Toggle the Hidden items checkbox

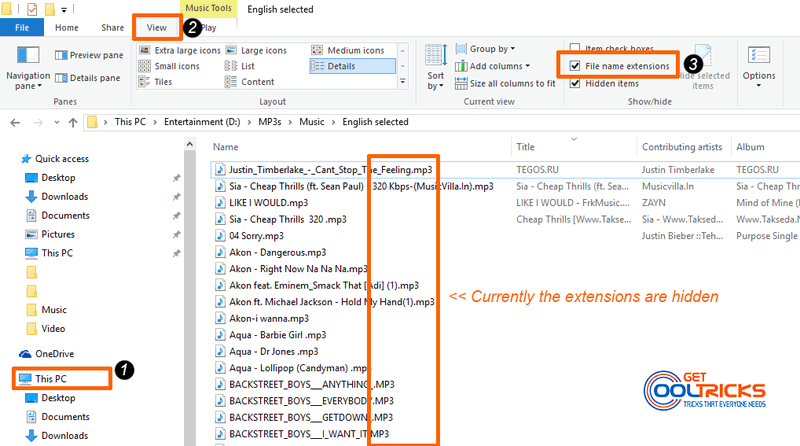click(575, 83)
